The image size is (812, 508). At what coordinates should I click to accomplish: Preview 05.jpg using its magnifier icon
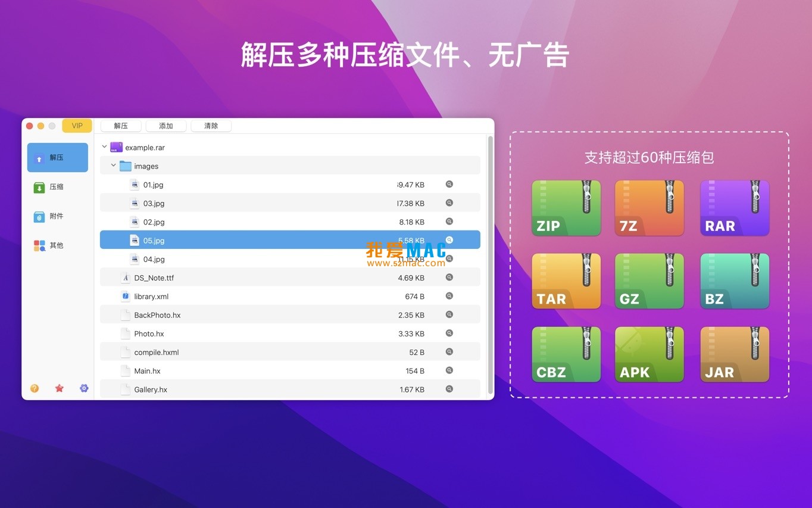coord(449,240)
